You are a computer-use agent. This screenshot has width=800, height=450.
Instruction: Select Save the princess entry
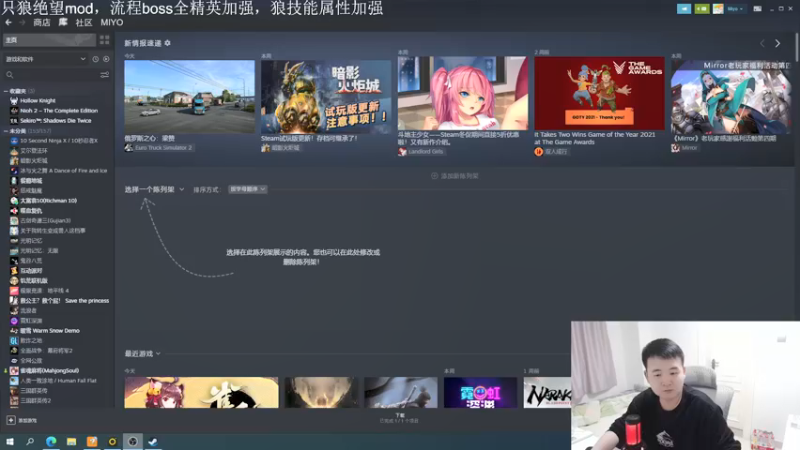[x=64, y=301]
